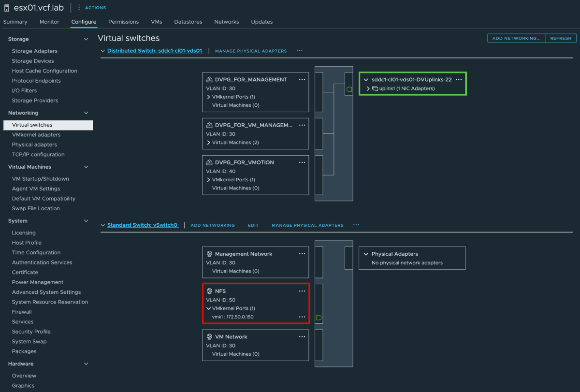Expand uplink1 to show NIC adapters
This screenshot has height=392, width=580.
tap(373, 88)
